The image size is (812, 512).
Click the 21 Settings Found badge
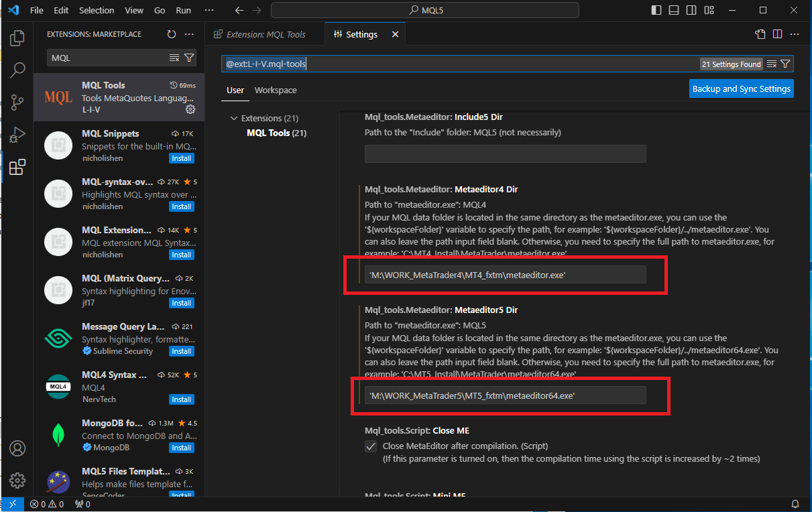coord(732,64)
